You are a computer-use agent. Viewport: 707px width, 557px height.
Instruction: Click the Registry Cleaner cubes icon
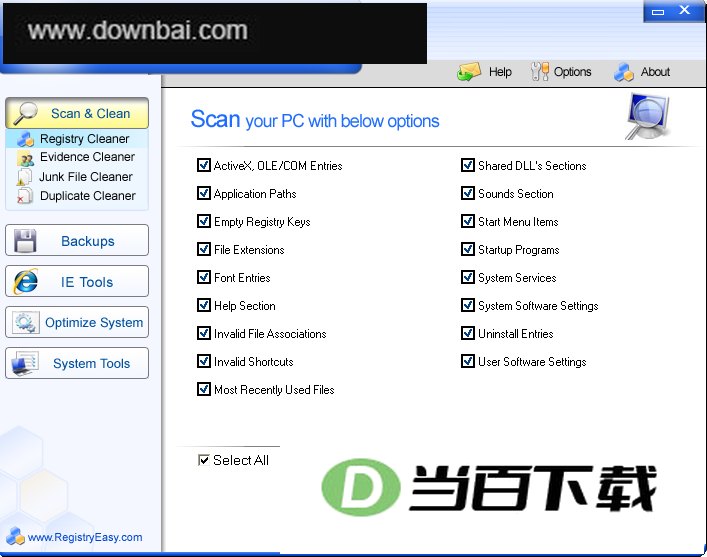pos(25,139)
